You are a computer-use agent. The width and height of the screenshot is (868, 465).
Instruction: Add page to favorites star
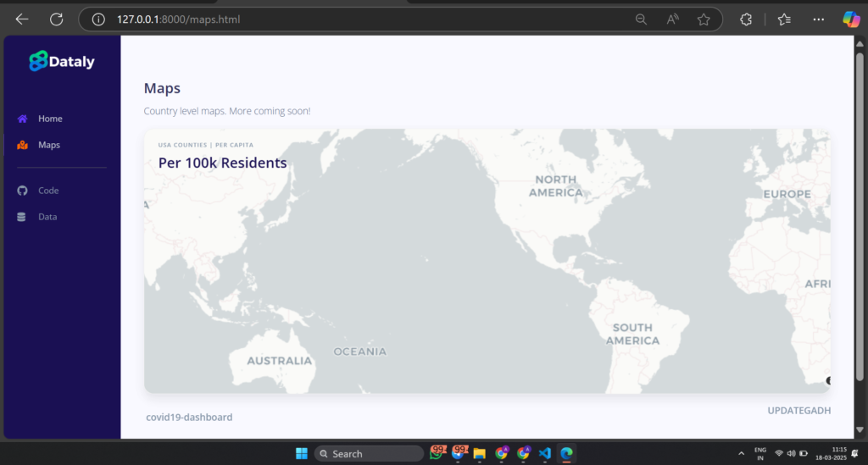[704, 19]
